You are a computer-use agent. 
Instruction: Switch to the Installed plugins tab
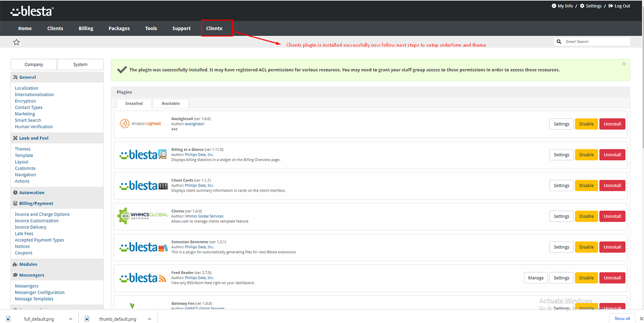[x=134, y=104]
